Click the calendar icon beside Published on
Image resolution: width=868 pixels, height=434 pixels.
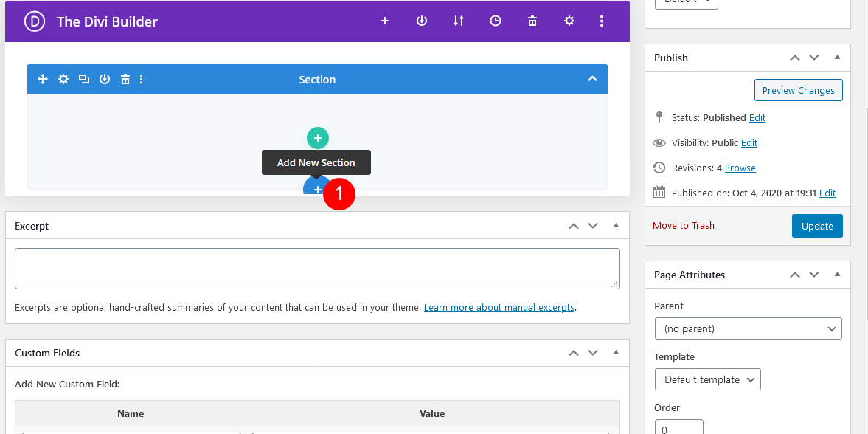659,193
